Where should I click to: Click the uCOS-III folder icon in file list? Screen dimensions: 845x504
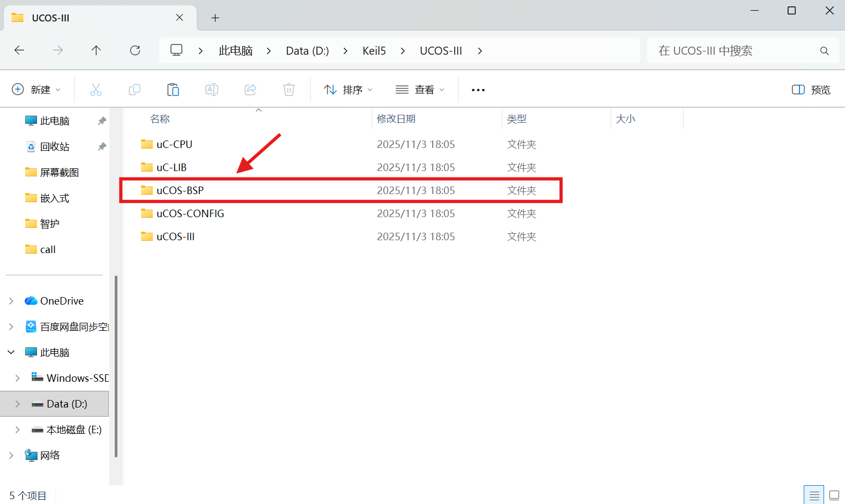pyautogui.click(x=147, y=236)
